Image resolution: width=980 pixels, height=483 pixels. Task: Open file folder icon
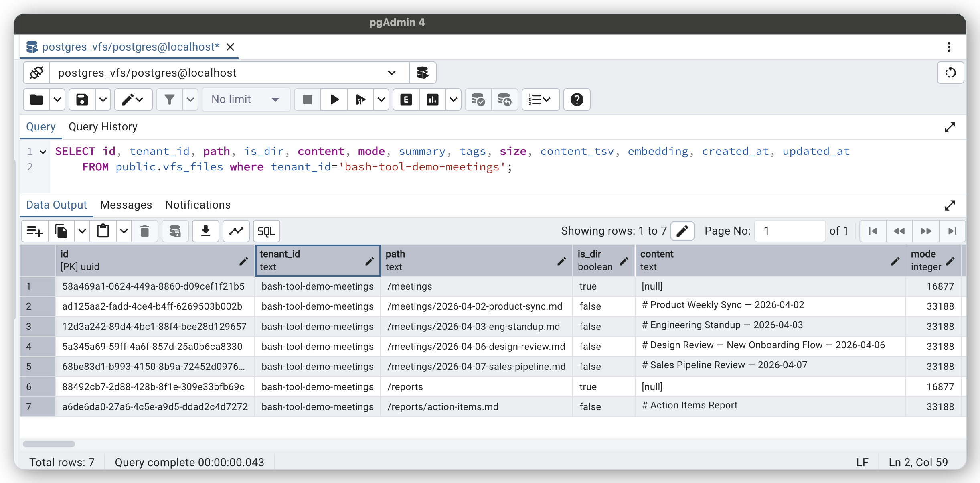click(x=36, y=99)
